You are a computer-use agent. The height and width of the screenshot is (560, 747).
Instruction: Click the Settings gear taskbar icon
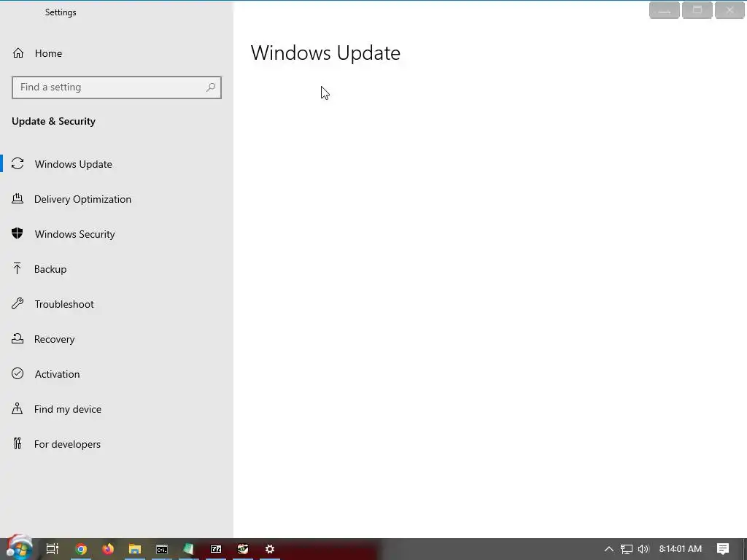click(270, 549)
